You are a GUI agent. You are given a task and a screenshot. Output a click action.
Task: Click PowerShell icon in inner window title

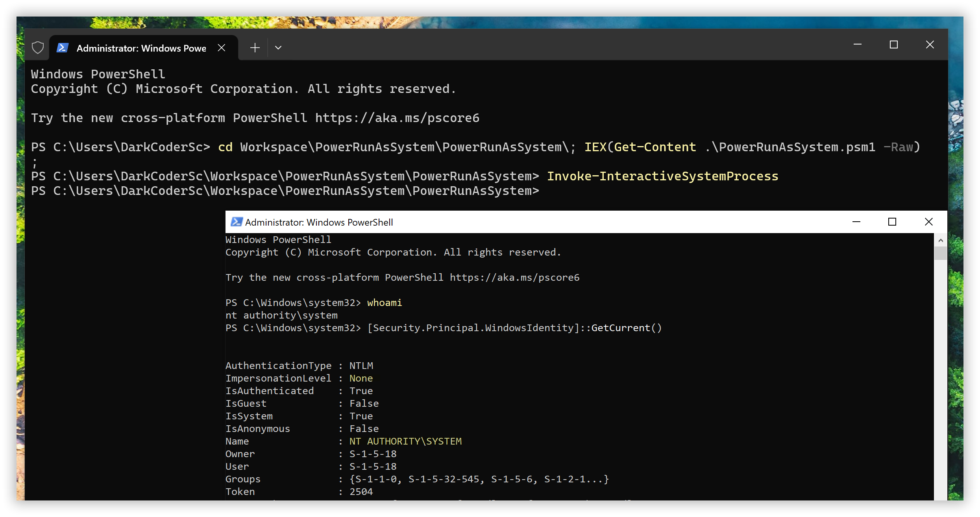(236, 222)
